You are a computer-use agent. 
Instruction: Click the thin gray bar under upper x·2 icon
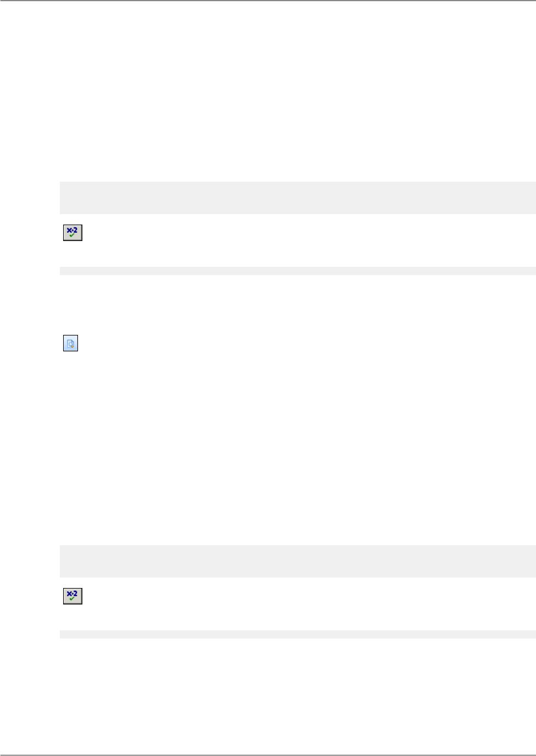[x=297, y=271]
